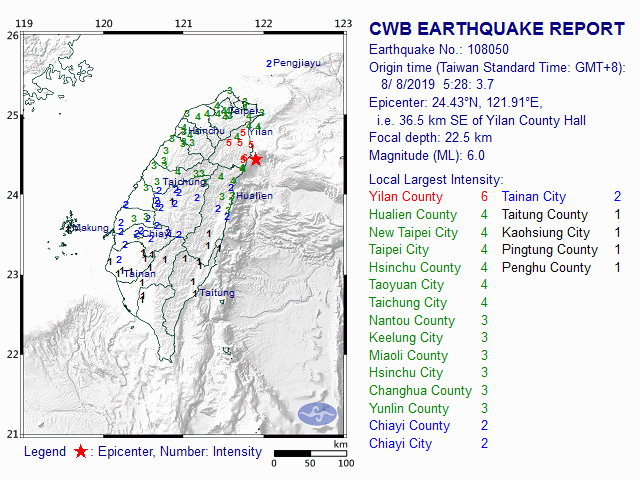The image size is (640, 480).
Task: Click the 'Tainan City' intensity row
Action: pos(561,197)
